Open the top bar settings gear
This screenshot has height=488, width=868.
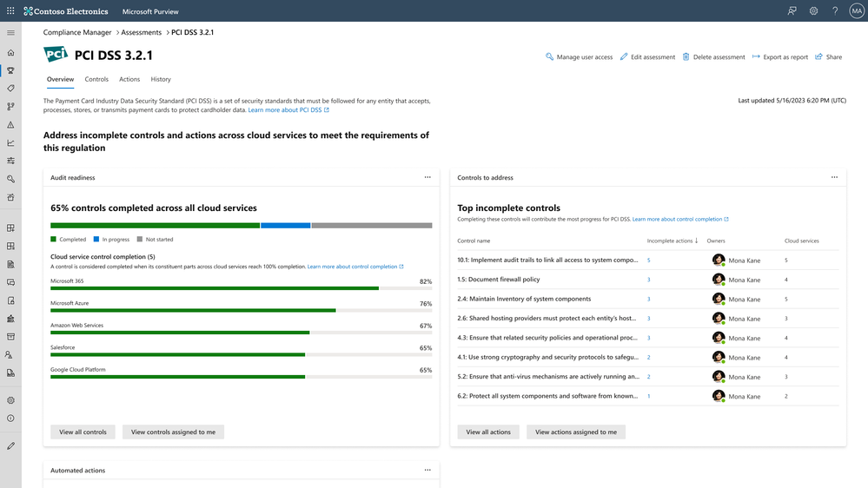coord(813,11)
